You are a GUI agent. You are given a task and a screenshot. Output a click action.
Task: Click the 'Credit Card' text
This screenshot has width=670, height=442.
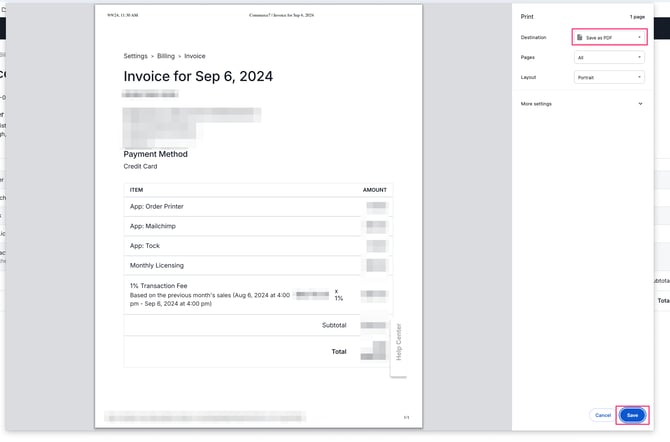(x=140, y=166)
